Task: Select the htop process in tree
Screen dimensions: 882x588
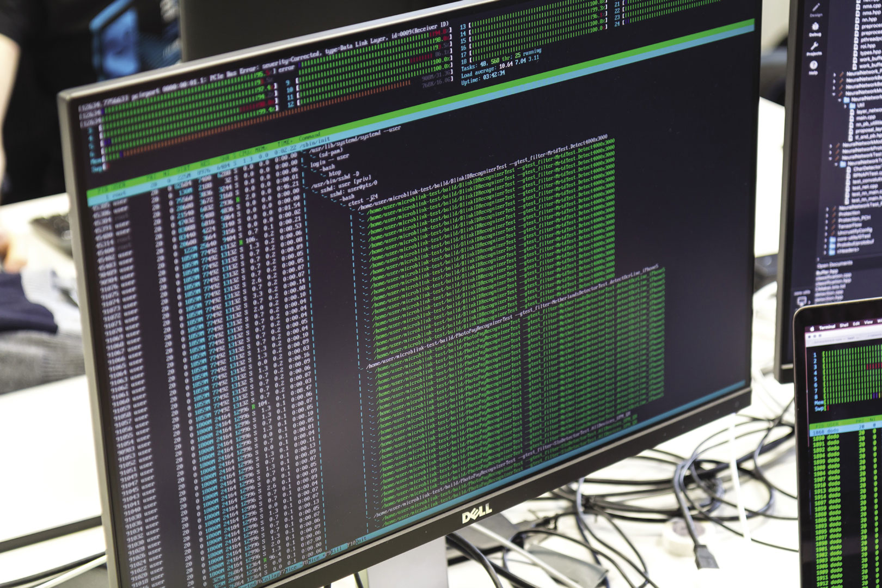Action: point(335,173)
